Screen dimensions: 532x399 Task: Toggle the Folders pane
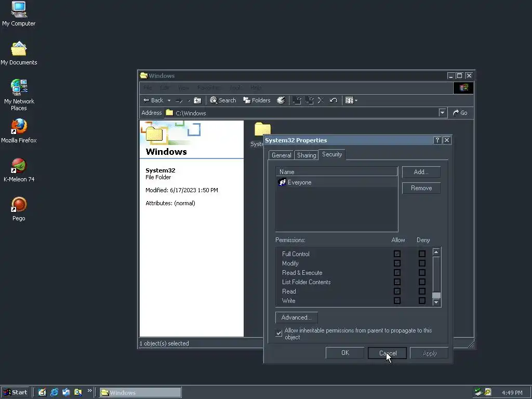click(257, 100)
